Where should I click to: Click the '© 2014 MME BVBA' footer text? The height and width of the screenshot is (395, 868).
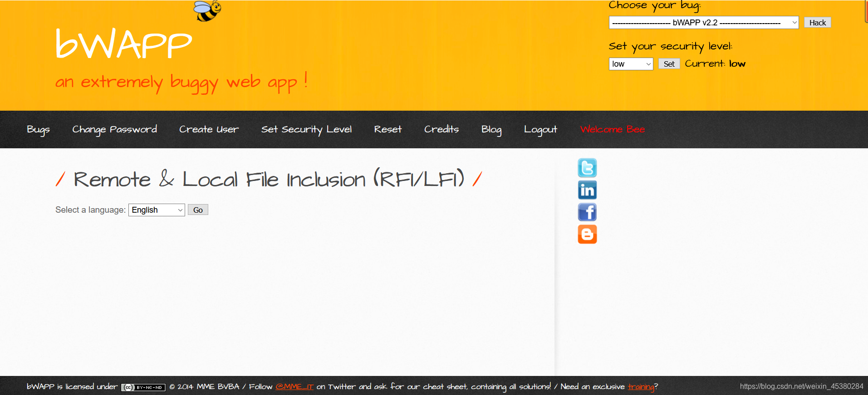[204, 387]
